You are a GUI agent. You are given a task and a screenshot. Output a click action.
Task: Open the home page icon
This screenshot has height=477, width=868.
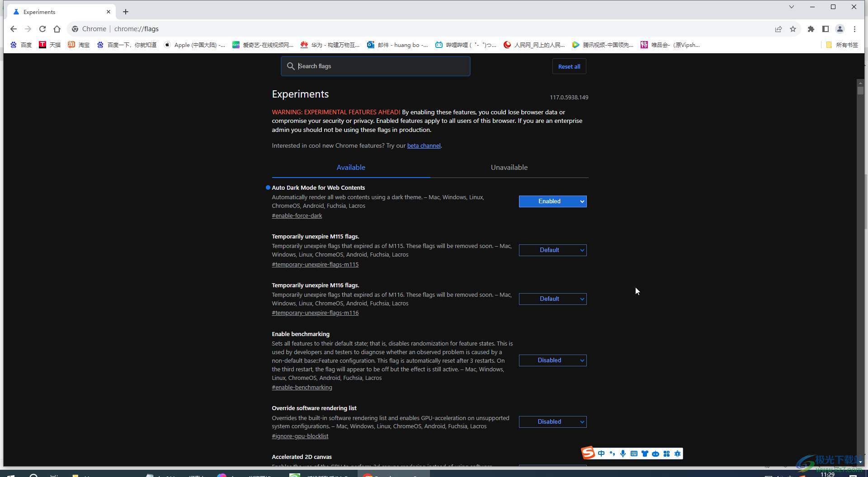tap(57, 29)
